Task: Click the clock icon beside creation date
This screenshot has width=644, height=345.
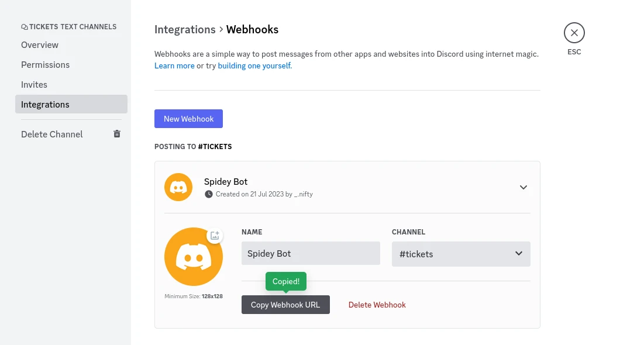Action: pos(209,194)
